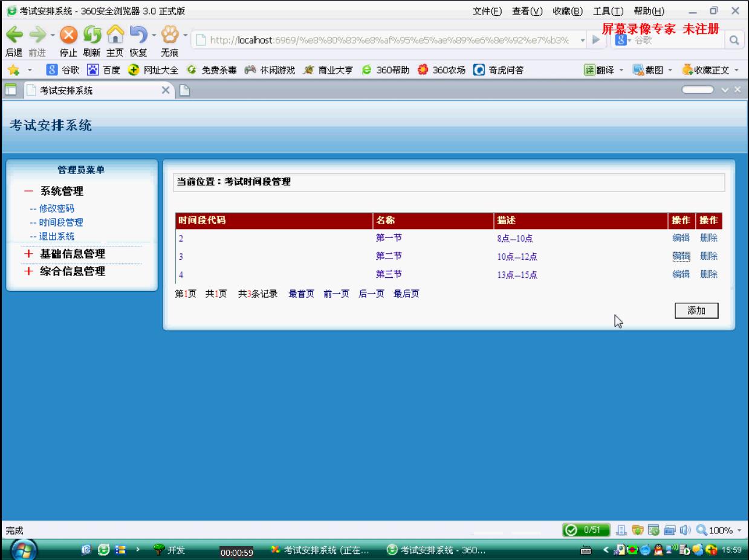Image resolution: width=749 pixels, height=560 pixels.
Task: Open the 工具(T) menu
Action: click(608, 11)
